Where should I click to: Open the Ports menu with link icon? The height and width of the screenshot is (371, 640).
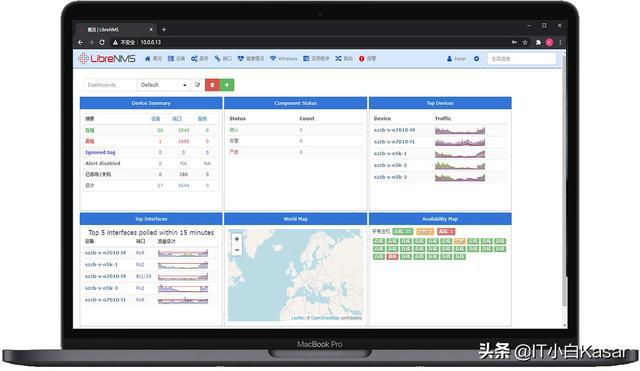[223, 59]
